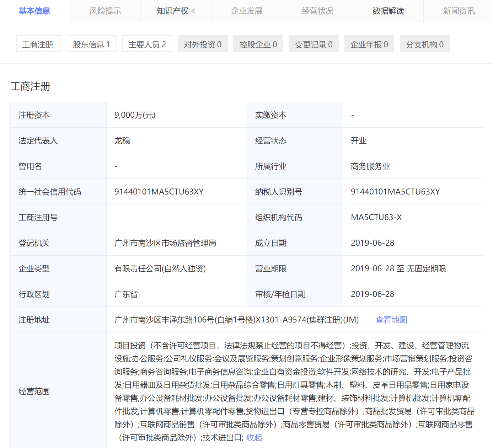493x448 pixels.
Task: Click the 对外投资 0 button
Action: pyautogui.click(x=203, y=44)
